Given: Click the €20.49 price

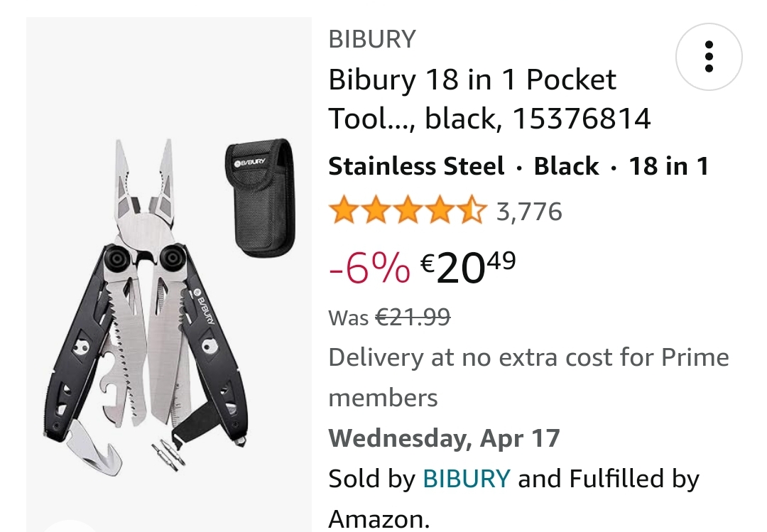Looking at the screenshot, I should (469, 268).
